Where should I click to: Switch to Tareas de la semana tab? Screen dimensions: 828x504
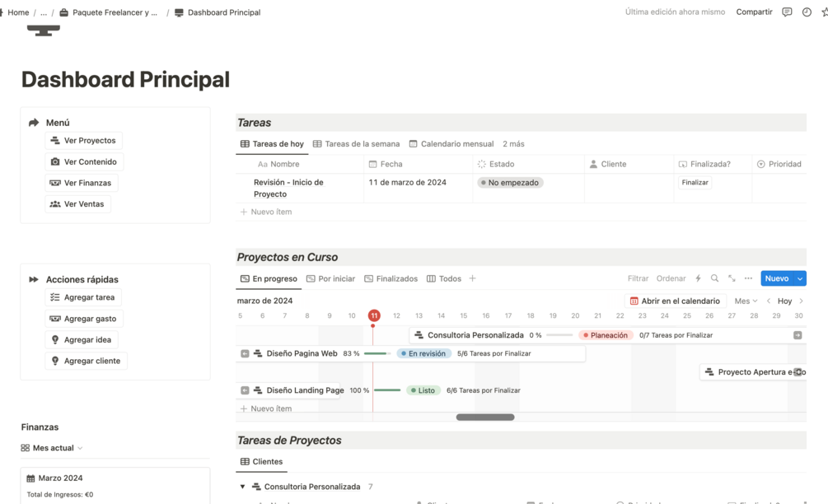pos(357,144)
